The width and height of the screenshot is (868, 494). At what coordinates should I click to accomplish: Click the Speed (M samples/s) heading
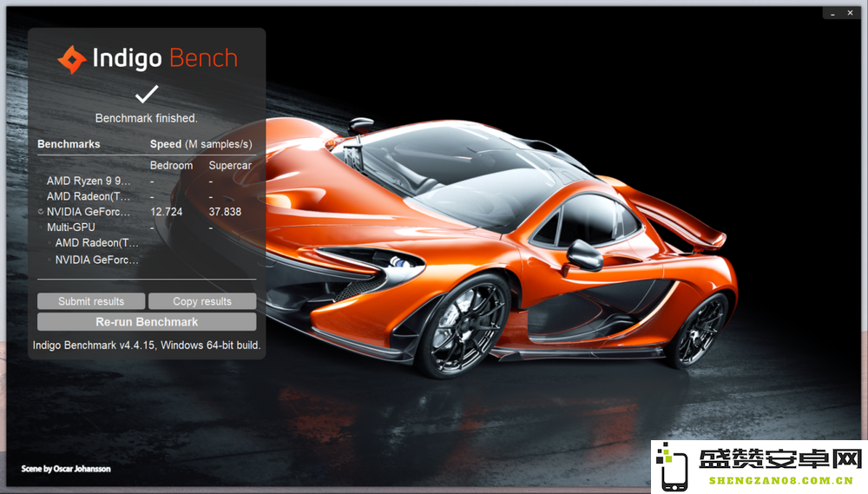[x=201, y=144]
